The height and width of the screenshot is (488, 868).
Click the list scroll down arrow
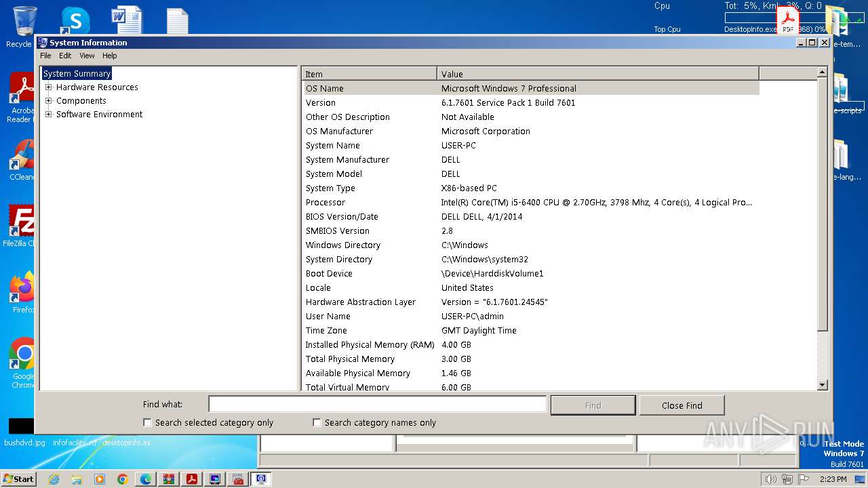pos(823,385)
